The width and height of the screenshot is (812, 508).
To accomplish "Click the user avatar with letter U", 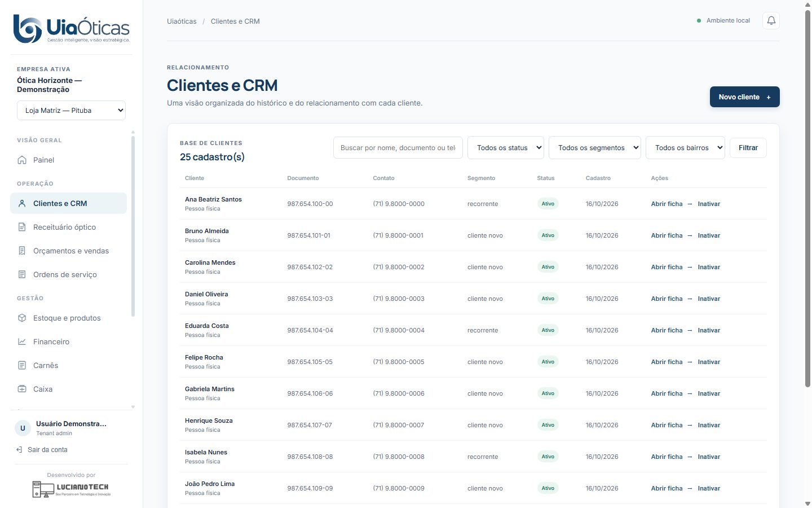I will (23, 428).
